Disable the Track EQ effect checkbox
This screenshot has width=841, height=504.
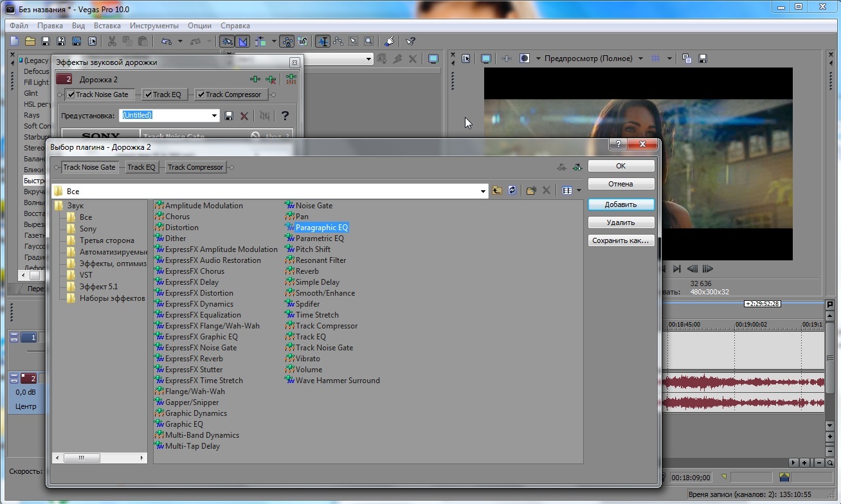point(148,94)
